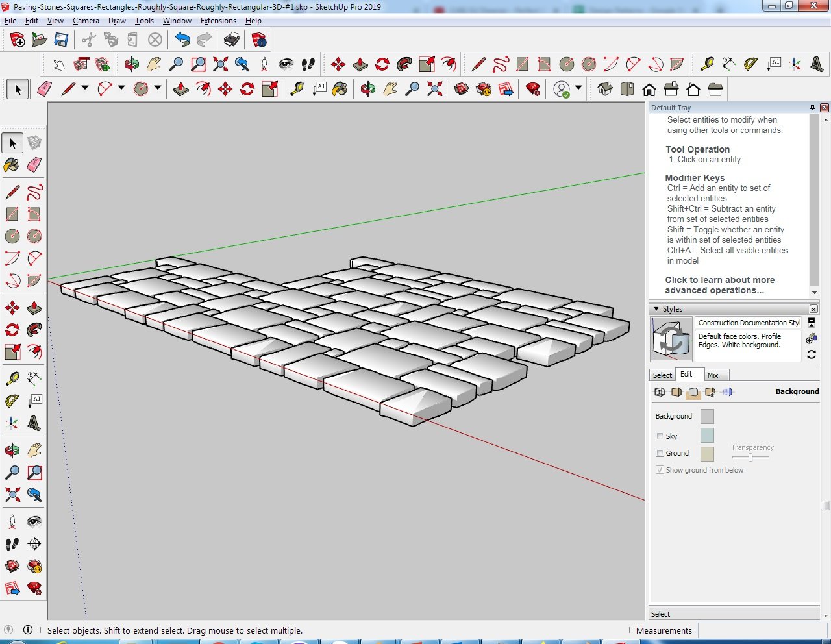This screenshot has width=831, height=644.
Task: Open the Line tool dropdown arrow
Action: point(85,88)
